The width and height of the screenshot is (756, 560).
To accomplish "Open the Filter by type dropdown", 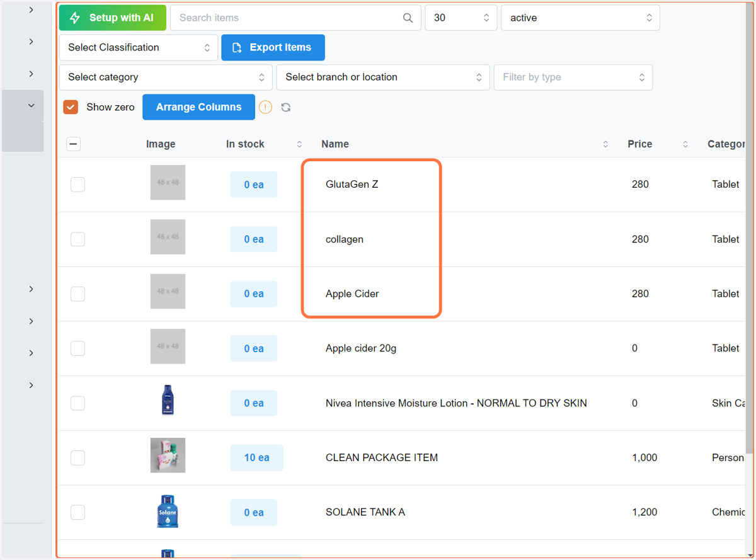I will 573,77.
